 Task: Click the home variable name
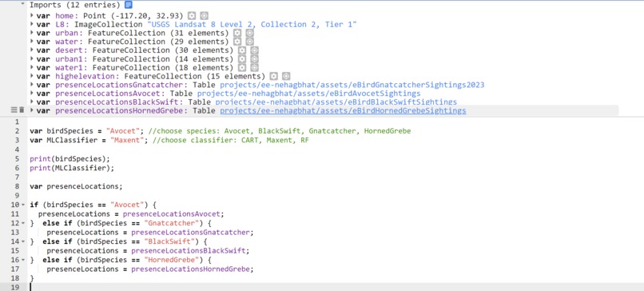66,16
